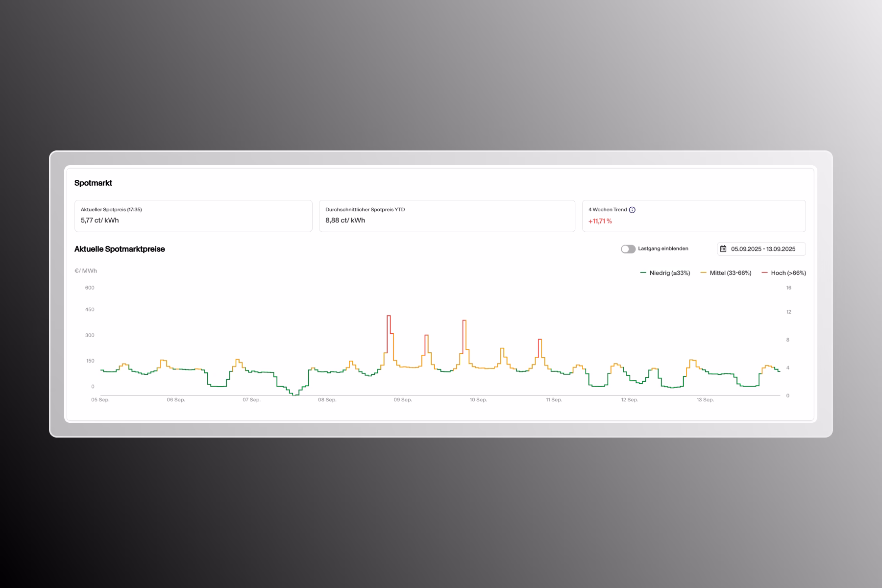Image resolution: width=882 pixels, height=588 pixels.
Task: Click the +11,71 % trend value
Action: (600, 221)
